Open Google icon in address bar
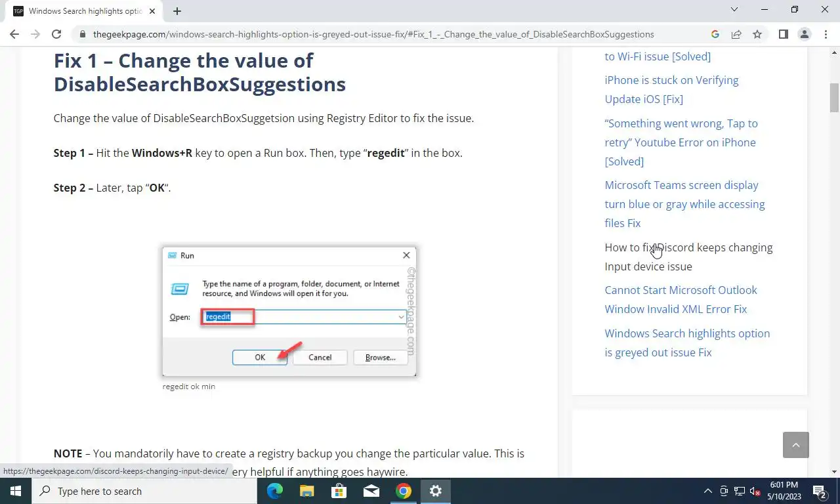Screen dimensions: 840x504 tap(715, 34)
